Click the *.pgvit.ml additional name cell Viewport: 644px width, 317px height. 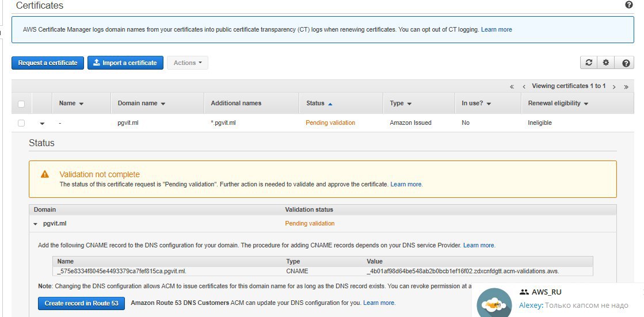(x=223, y=123)
